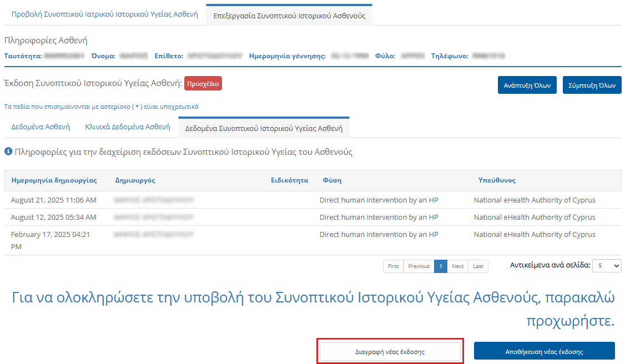Click the blue info icon above the table

tap(8, 151)
